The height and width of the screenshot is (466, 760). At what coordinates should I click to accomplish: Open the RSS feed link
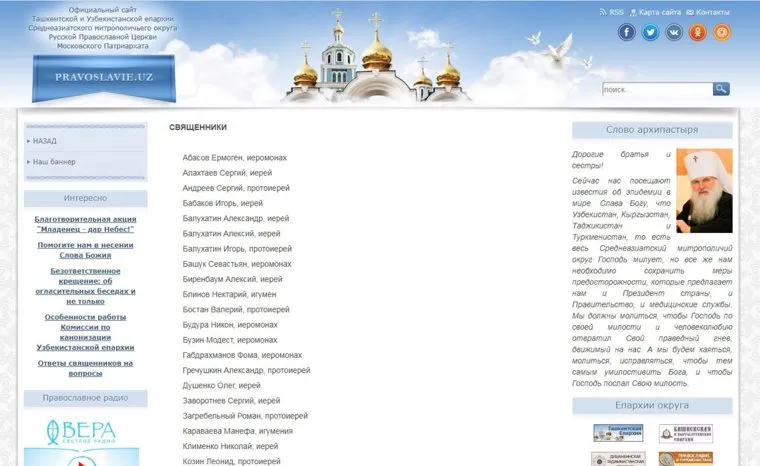611,12
